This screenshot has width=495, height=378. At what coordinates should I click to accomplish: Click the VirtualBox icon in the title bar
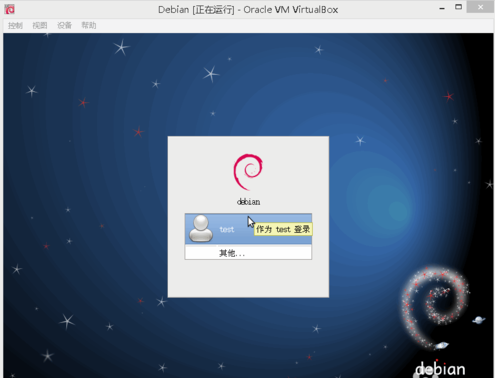[x=9, y=9]
